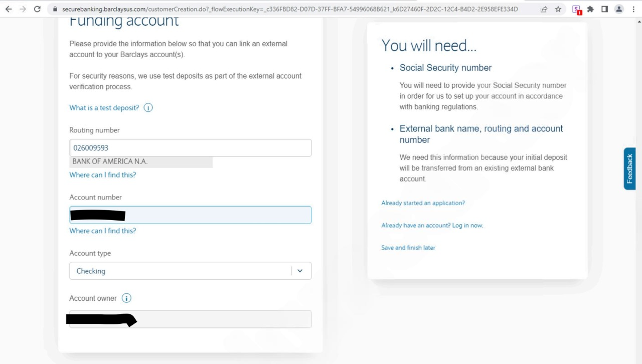Open the share page icon in address bar
The height and width of the screenshot is (364, 642).
point(544,9)
